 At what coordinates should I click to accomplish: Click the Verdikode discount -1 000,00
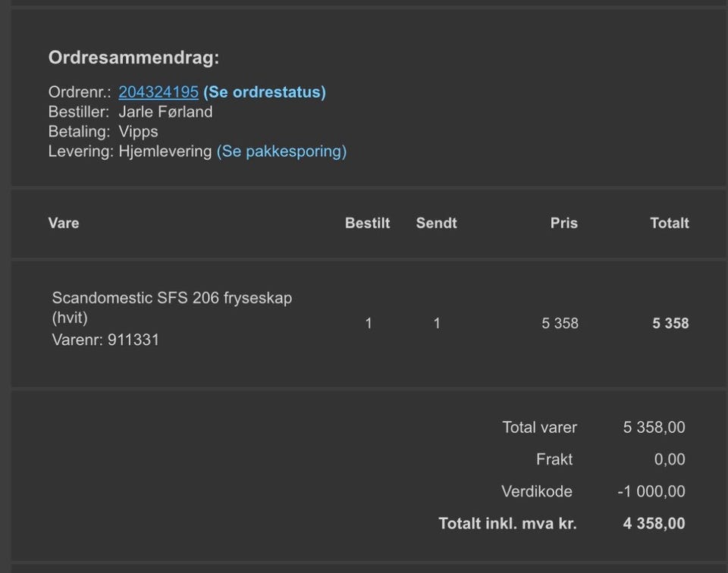point(651,491)
